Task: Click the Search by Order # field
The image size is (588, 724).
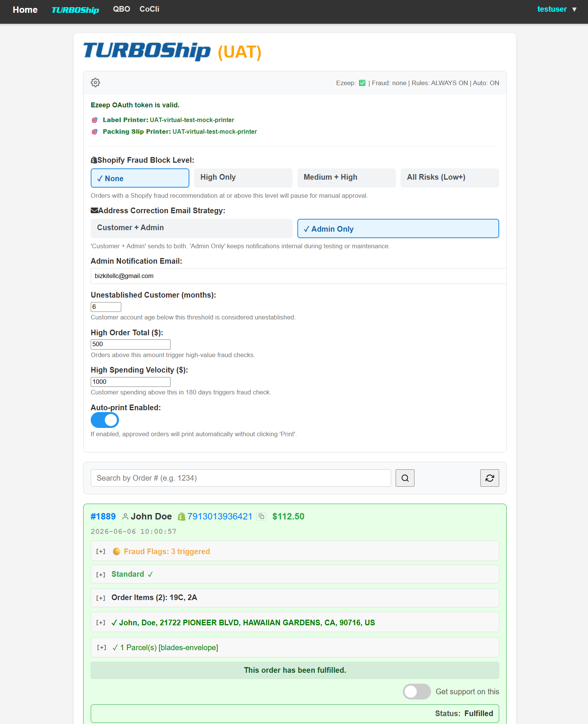Action: pyautogui.click(x=241, y=478)
